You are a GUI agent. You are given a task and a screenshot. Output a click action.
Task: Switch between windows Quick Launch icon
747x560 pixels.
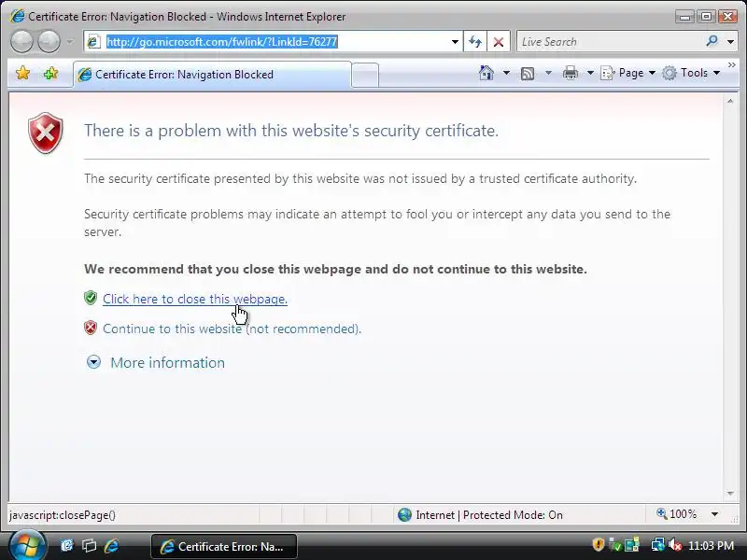click(89, 546)
